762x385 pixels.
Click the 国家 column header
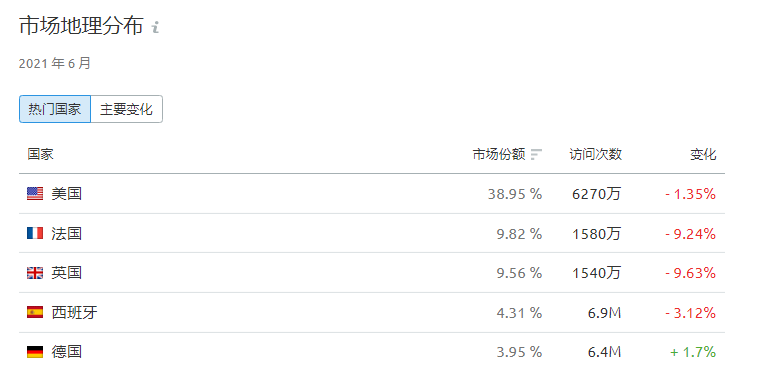click(x=40, y=154)
